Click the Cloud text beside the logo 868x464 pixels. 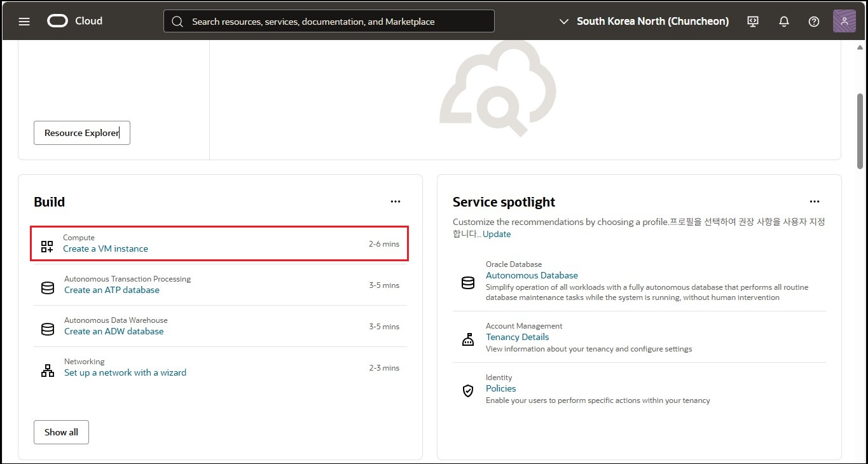pyautogui.click(x=88, y=21)
